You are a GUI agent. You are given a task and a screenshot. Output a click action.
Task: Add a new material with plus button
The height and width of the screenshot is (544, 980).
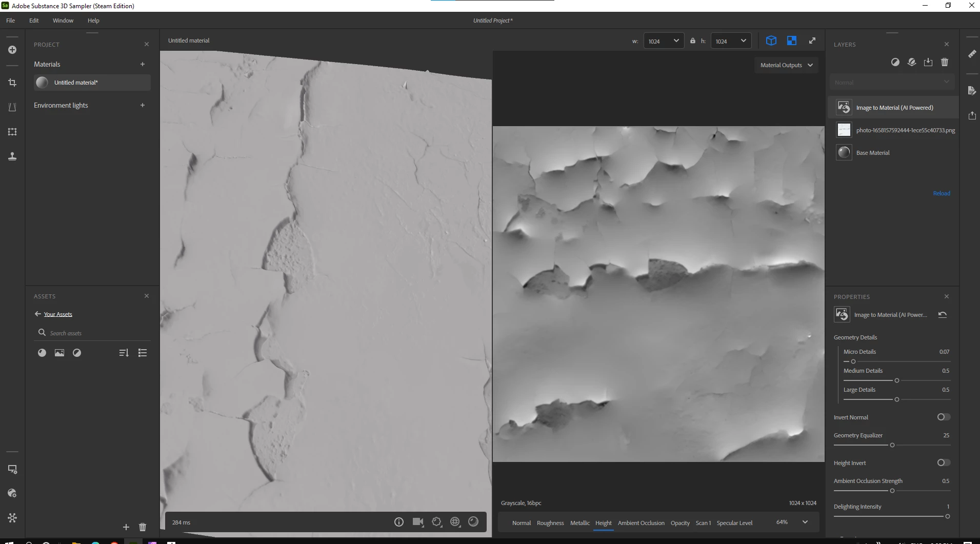pyautogui.click(x=143, y=64)
